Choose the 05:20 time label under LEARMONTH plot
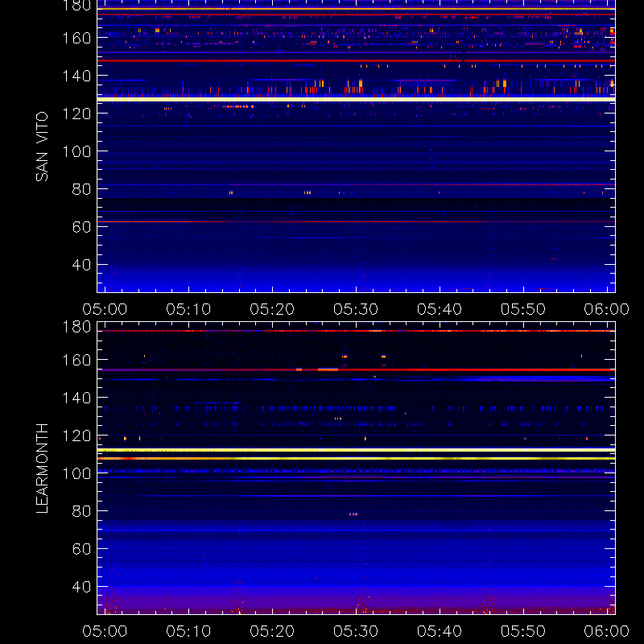644x644 pixels. pyautogui.click(x=272, y=631)
